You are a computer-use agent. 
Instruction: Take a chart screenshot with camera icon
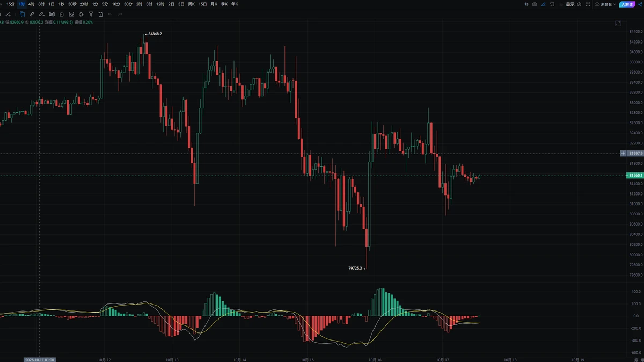pos(534,4)
